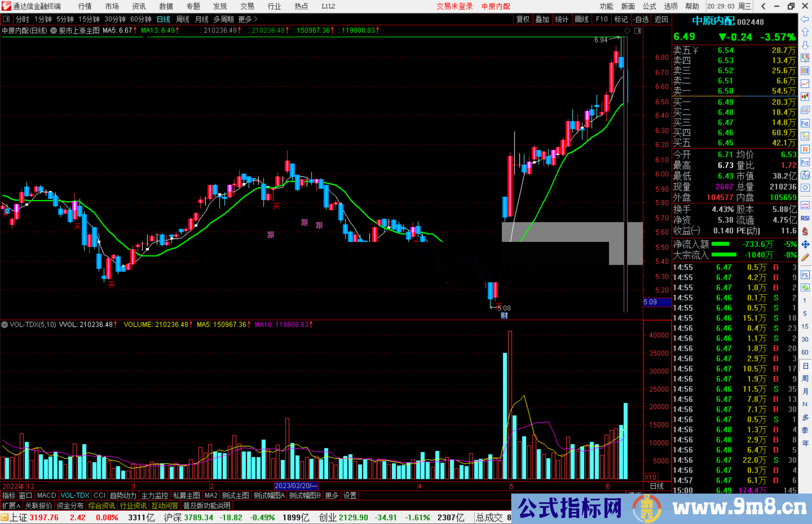Expand the 扩展 bottom panel
812x524 pixels.
pos(11,506)
